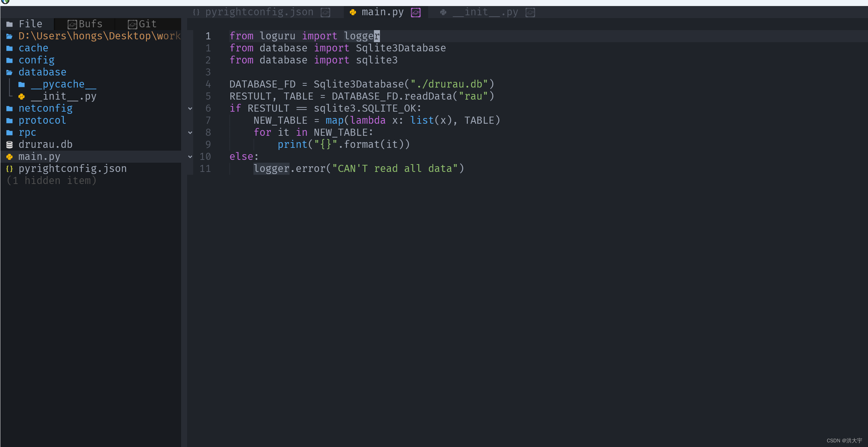Fold the else block at line 10
The height and width of the screenshot is (447, 868).
(190, 157)
